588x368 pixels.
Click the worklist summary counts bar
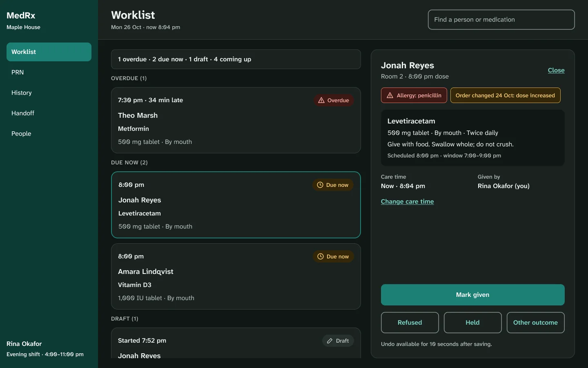click(x=236, y=59)
